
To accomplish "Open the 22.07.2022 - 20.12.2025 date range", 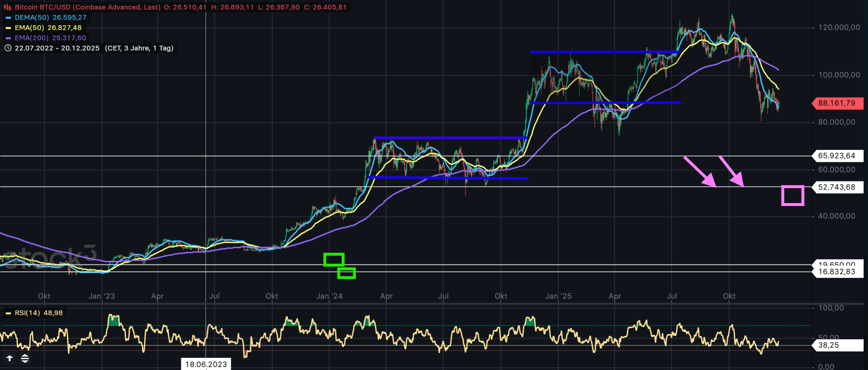I will 57,48.
